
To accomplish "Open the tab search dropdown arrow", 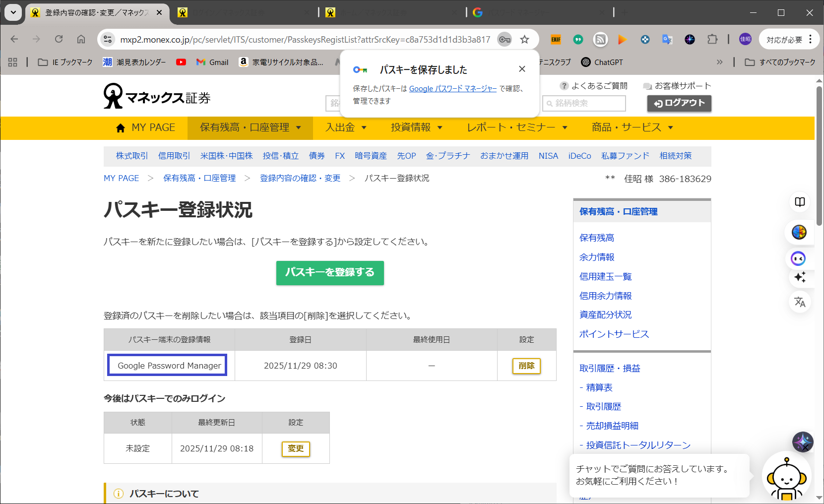I will [13, 12].
